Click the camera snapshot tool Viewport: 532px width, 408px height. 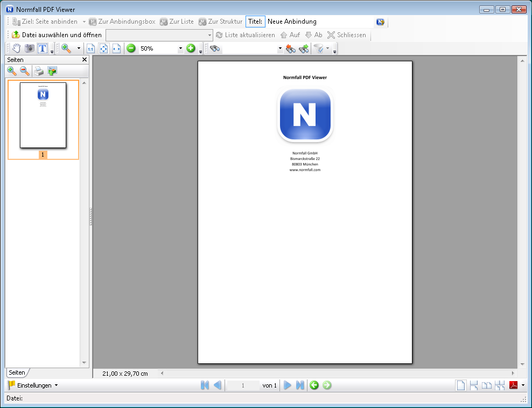(x=30, y=48)
